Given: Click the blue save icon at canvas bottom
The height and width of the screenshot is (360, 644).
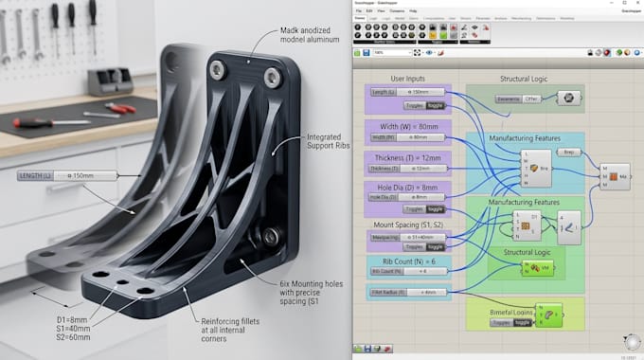Looking at the screenshot, I should (367, 349).
